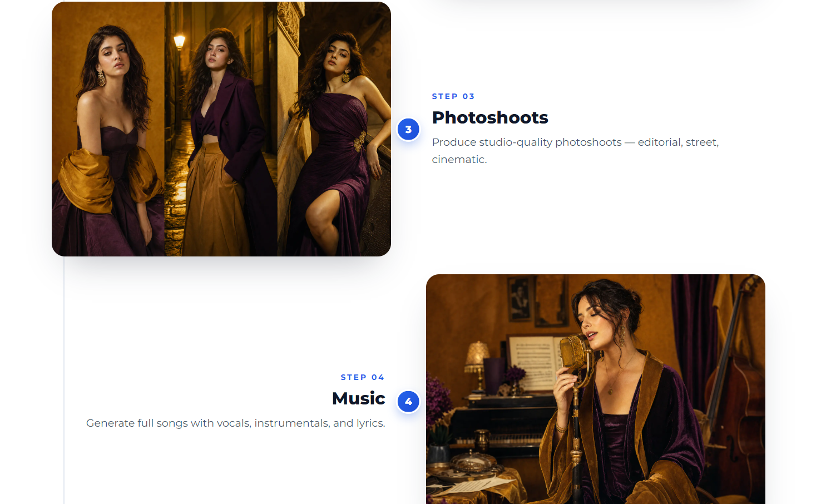Click the STEP 03 label
The width and height of the screenshot is (831, 504).
click(453, 96)
